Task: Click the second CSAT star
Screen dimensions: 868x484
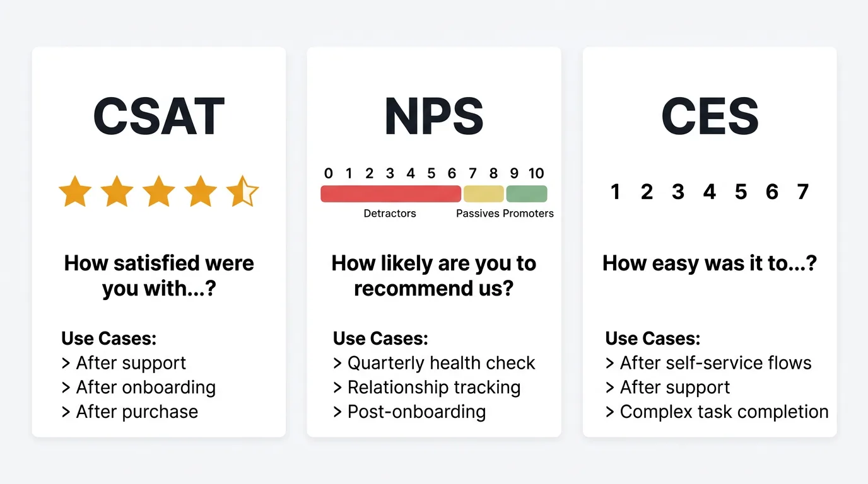Action: [x=117, y=192]
